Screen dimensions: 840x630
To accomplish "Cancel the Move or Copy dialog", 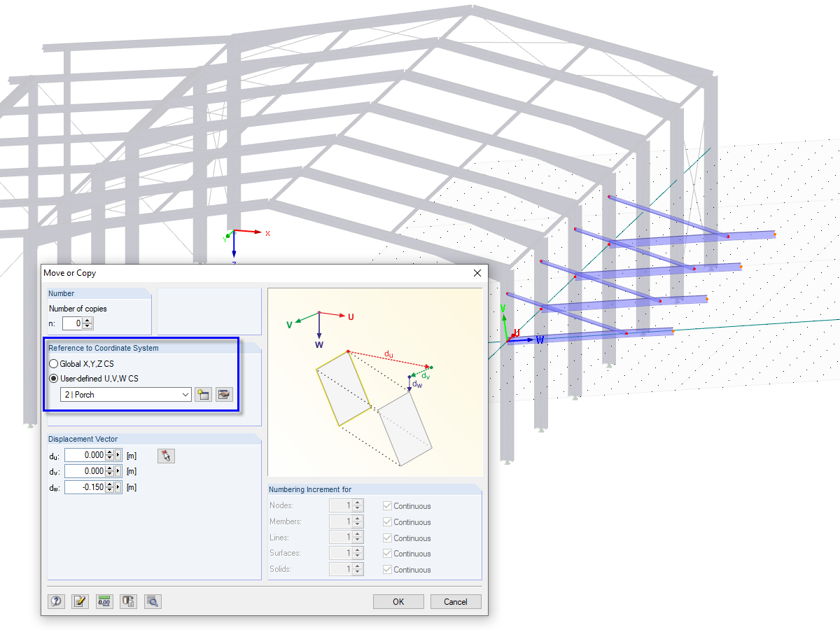I will 456,601.
